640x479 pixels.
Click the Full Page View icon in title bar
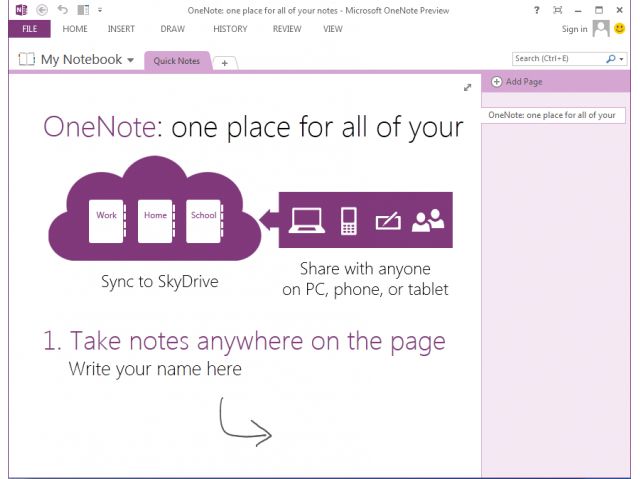coord(558,10)
